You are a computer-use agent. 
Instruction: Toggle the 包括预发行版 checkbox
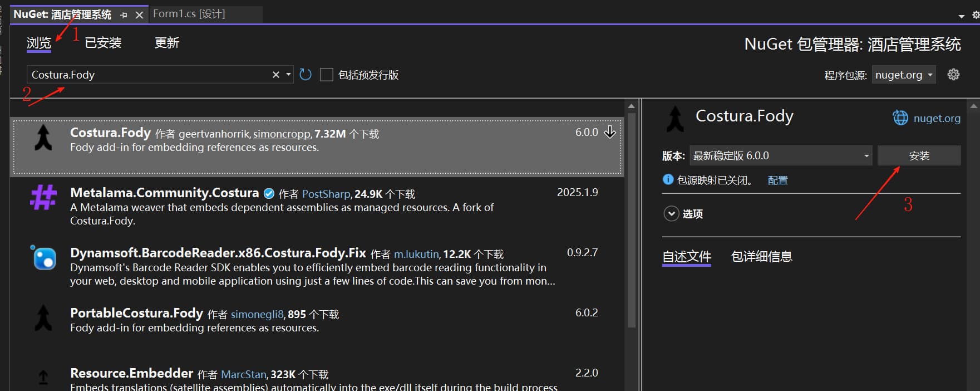[327, 75]
